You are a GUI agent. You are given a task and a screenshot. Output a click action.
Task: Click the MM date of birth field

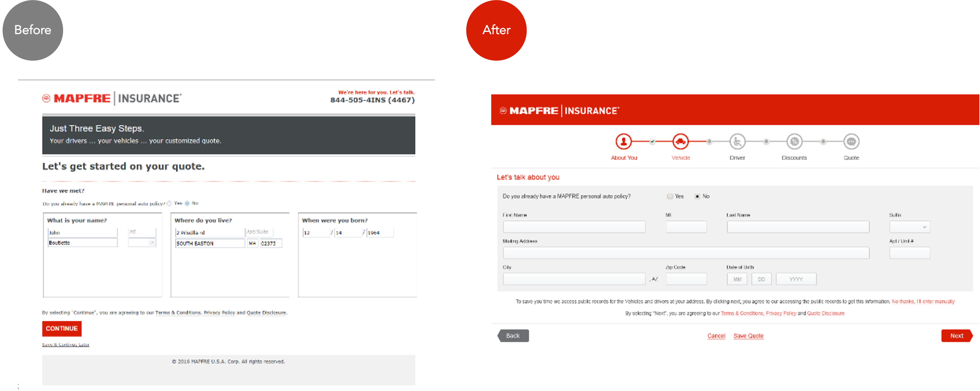737,279
